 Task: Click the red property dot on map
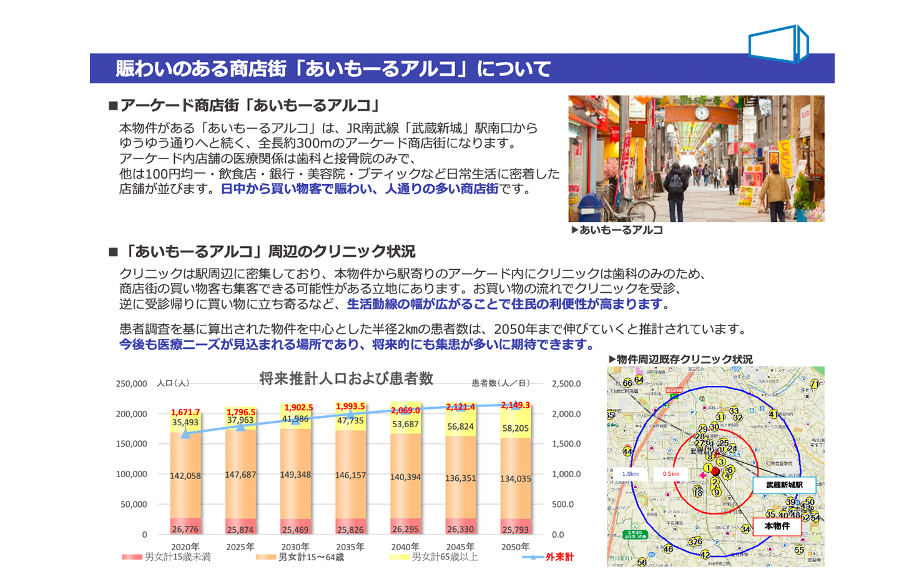pos(715,471)
